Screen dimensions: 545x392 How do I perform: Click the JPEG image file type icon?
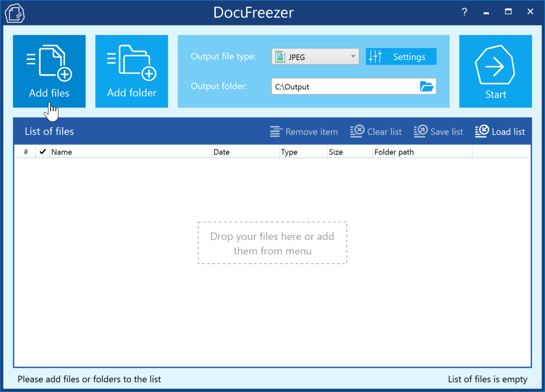click(x=280, y=57)
